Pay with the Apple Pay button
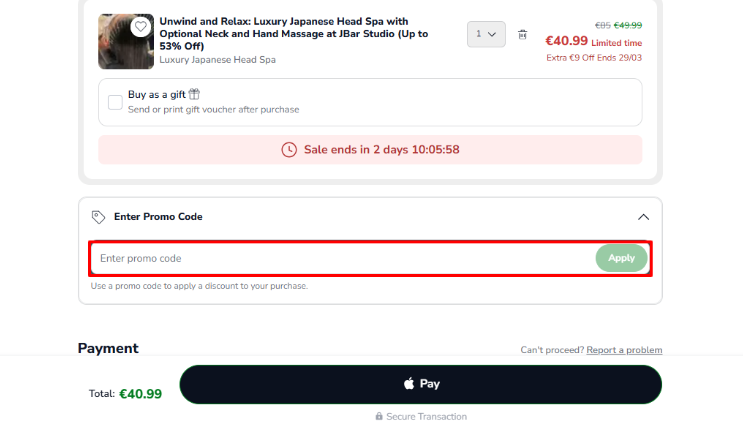This screenshot has width=743, height=432. coord(420,384)
